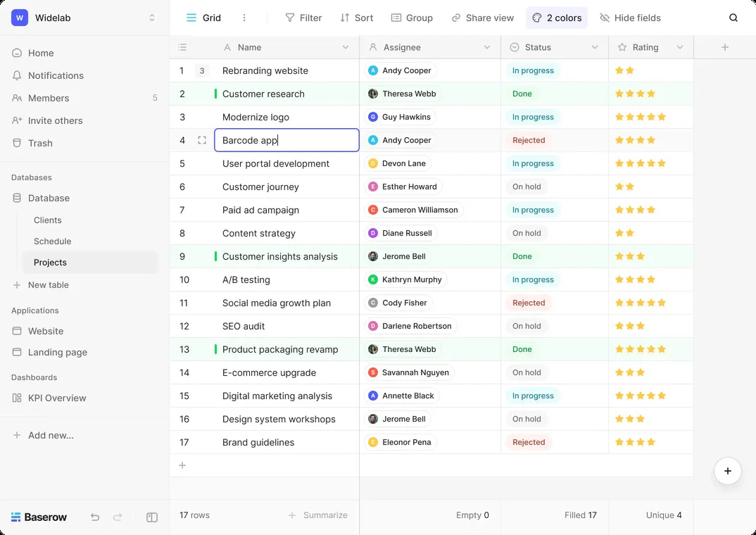
Task: Open the Filter options
Action: 303,18
